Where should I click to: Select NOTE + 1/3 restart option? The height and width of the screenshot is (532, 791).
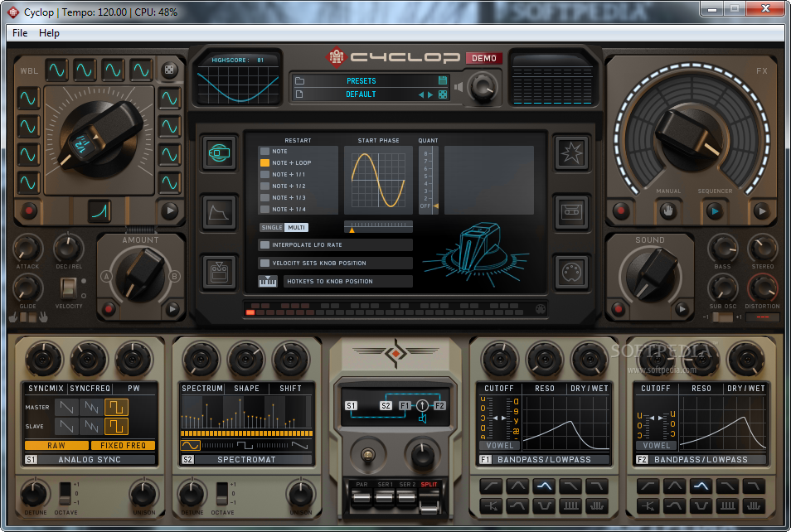(x=264, y=198)
